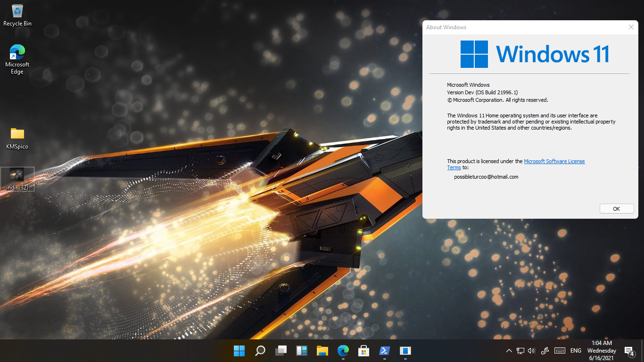644x362 pixels.
Task: Close the About Windows dialog
Action: [631, 27]
